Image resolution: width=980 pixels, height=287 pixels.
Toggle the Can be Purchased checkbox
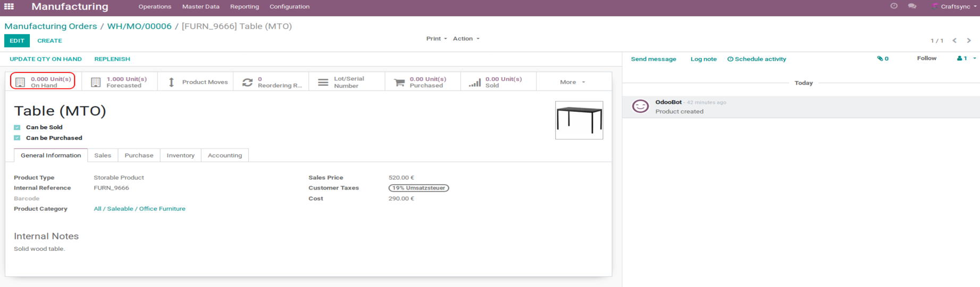pos(17,138)
